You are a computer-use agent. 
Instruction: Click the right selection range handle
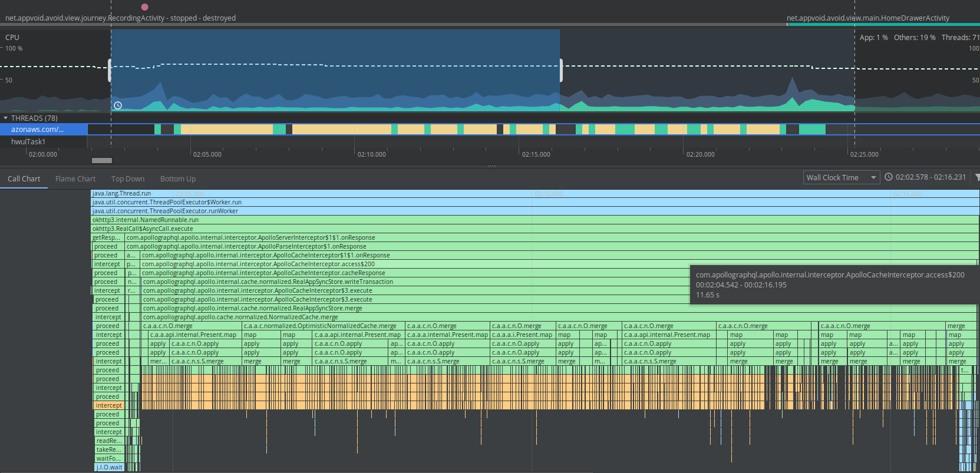coord(560,70)
